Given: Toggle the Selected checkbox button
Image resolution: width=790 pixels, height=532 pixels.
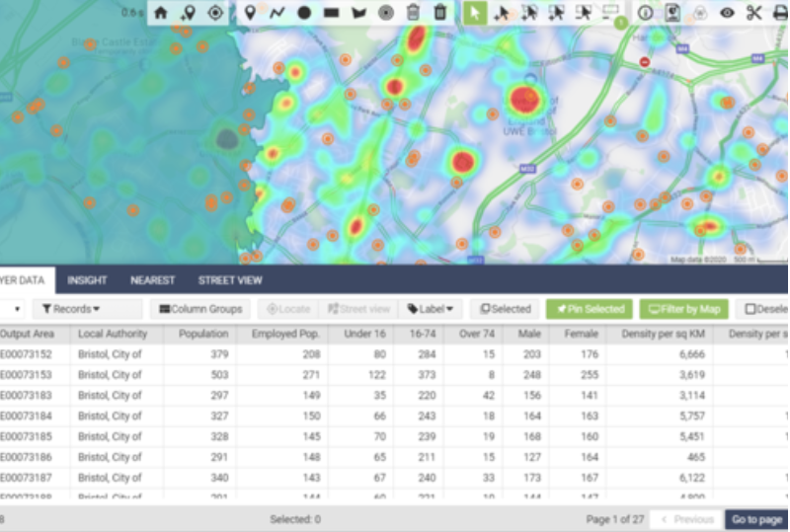Looking at the screenshot, I should click(505, 309).
